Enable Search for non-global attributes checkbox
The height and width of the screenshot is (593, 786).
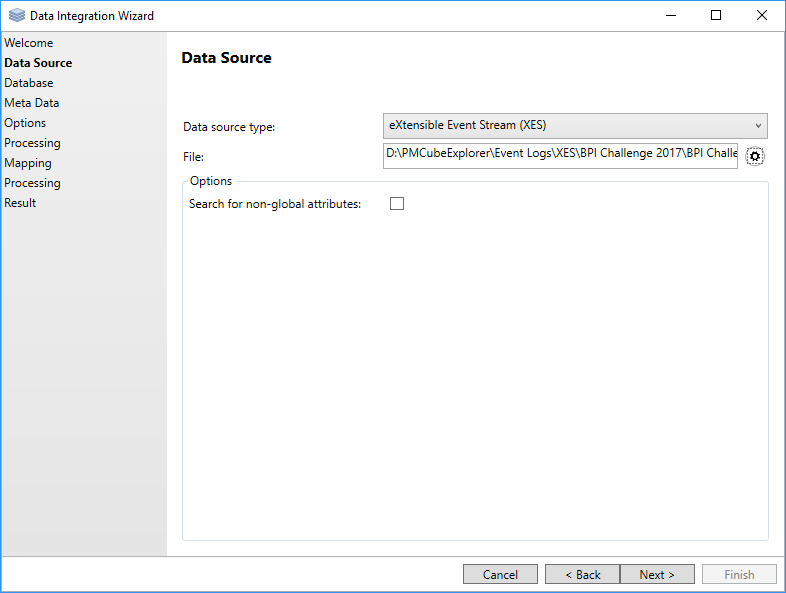(397, 204)
